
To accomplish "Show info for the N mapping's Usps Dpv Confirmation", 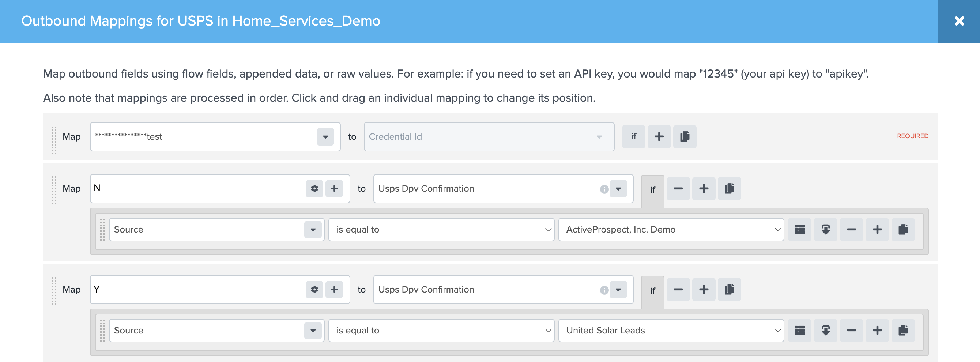I will [604, 189].
